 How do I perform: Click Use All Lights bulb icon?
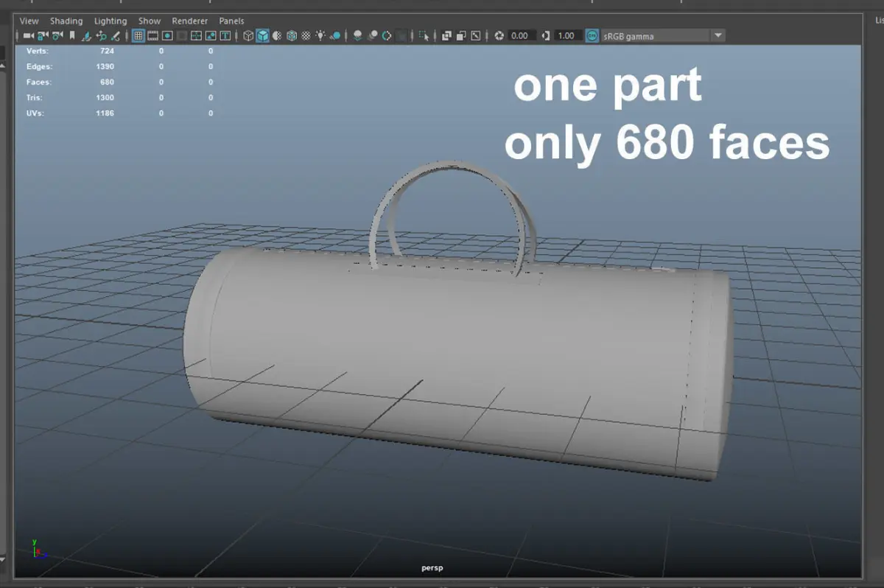click(x=320, y=35)
